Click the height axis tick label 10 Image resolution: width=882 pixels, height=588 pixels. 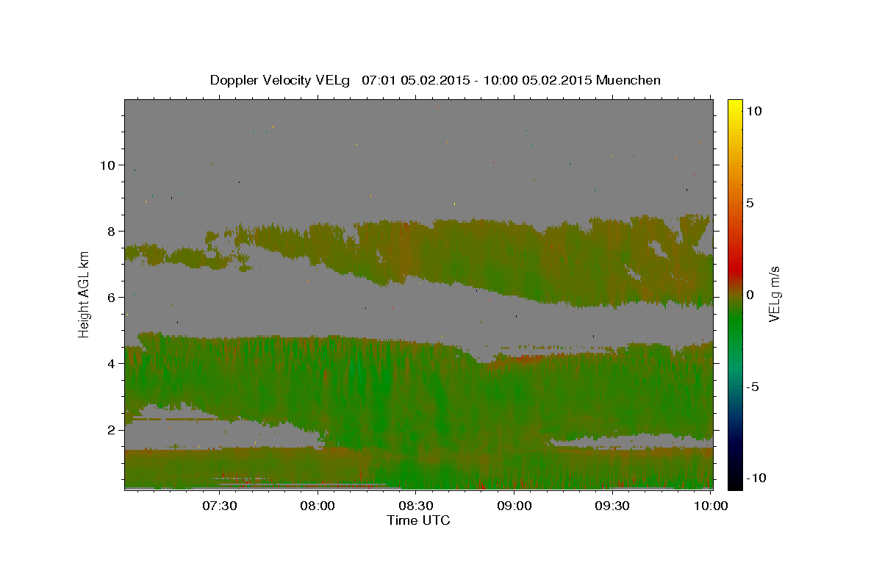point(109,165)
